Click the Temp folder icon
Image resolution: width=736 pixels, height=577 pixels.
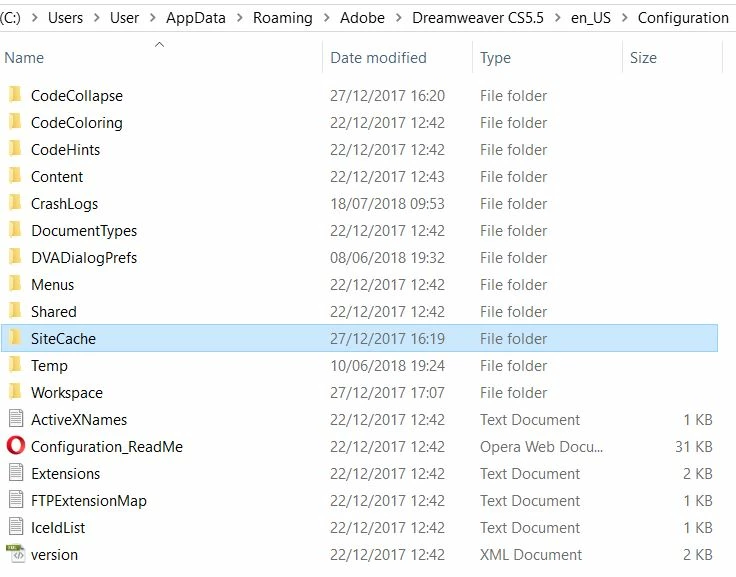(15, 364)
